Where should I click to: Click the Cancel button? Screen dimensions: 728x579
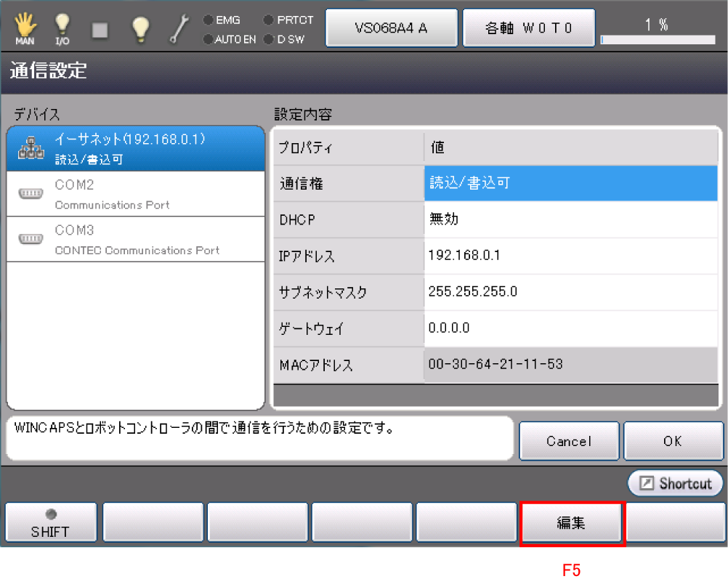tap(569, 441)
